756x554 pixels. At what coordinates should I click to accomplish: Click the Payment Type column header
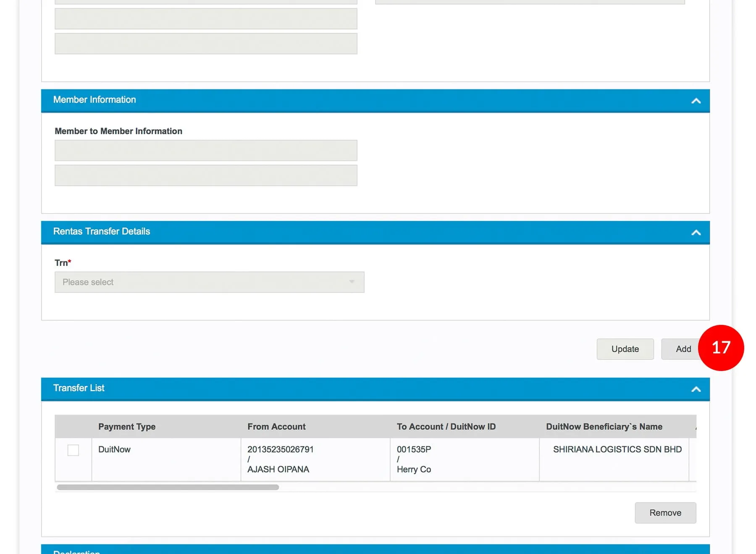127,426
